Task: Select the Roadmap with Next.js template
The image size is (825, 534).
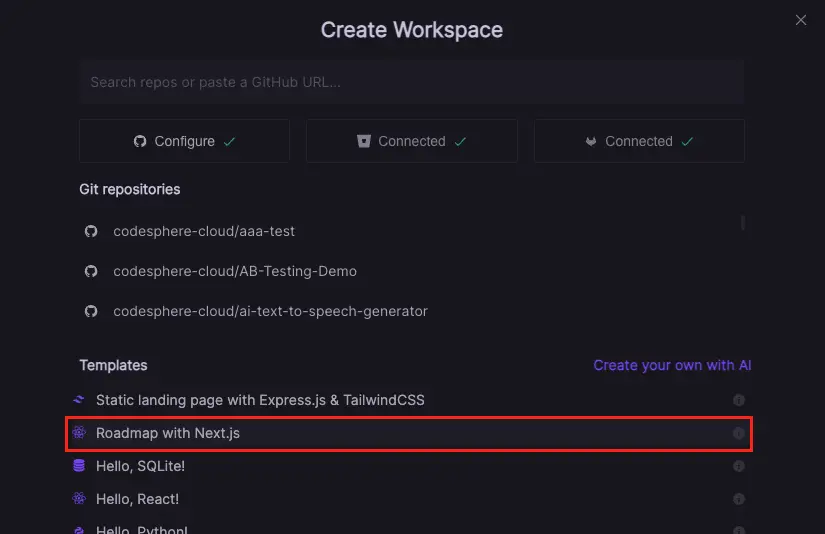Action: tap(168, 433)
